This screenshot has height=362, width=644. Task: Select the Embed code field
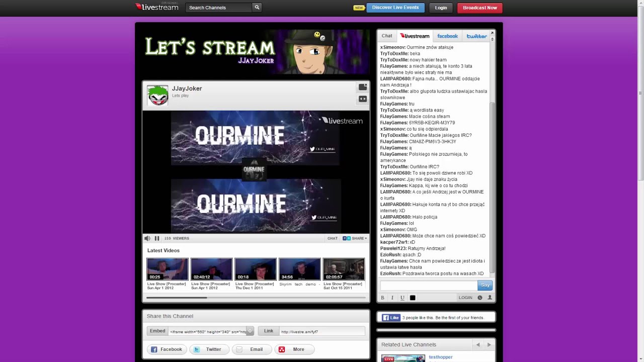207,331
